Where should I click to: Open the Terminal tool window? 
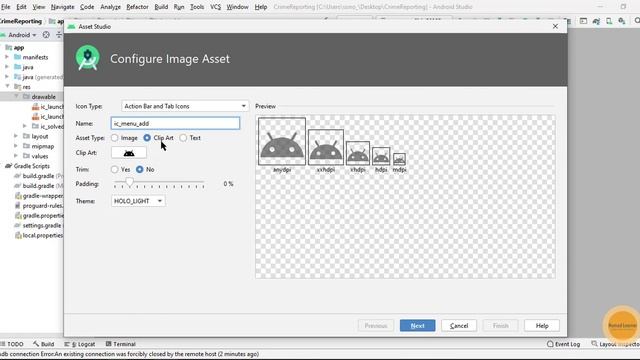(x=120, y=344)
